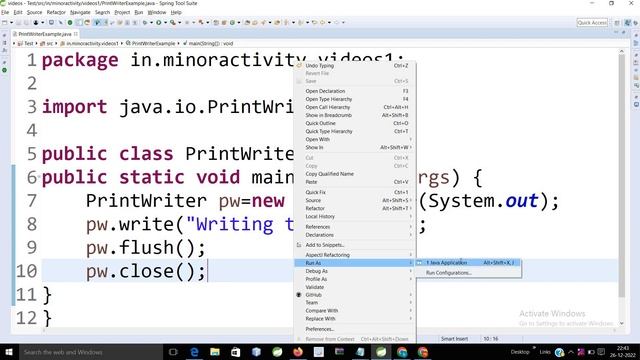Open the Help menu
This screenshot has height=360, width=640.
tap(176, 12)
